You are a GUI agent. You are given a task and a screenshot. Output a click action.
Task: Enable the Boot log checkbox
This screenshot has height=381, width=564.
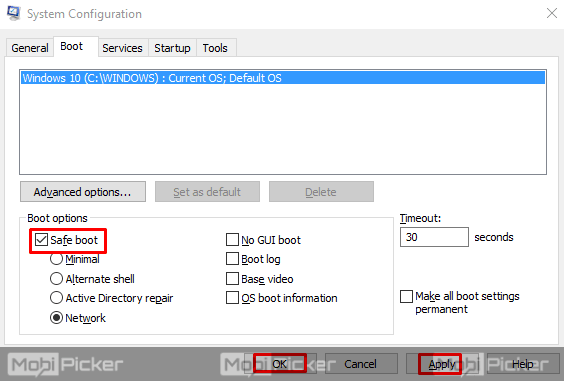tap(232, 259)
